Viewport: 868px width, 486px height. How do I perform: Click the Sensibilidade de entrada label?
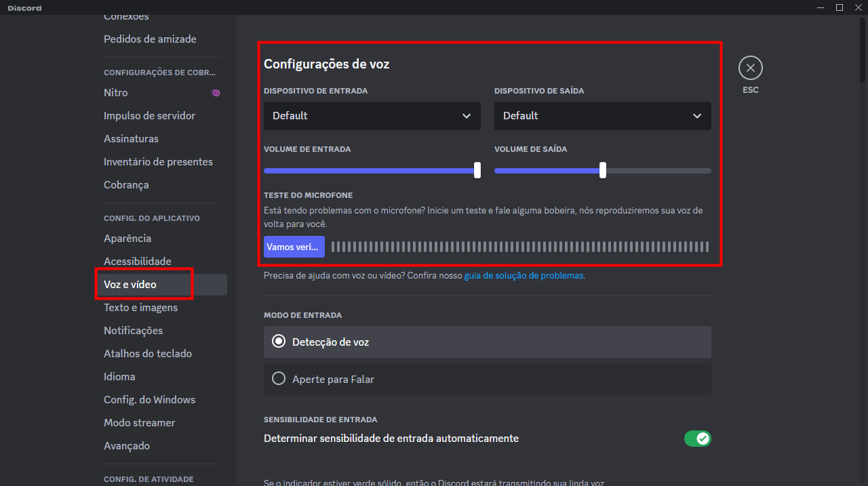(x=321, y=420)
